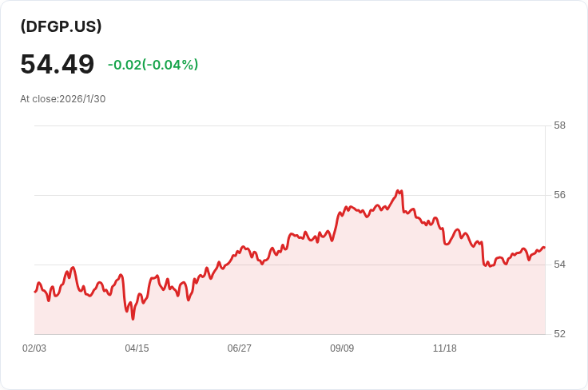Click the At close 2026/1/30 text
Viewport: 588px width, 390px height.
pyautogui.click(x=63, y=99)
